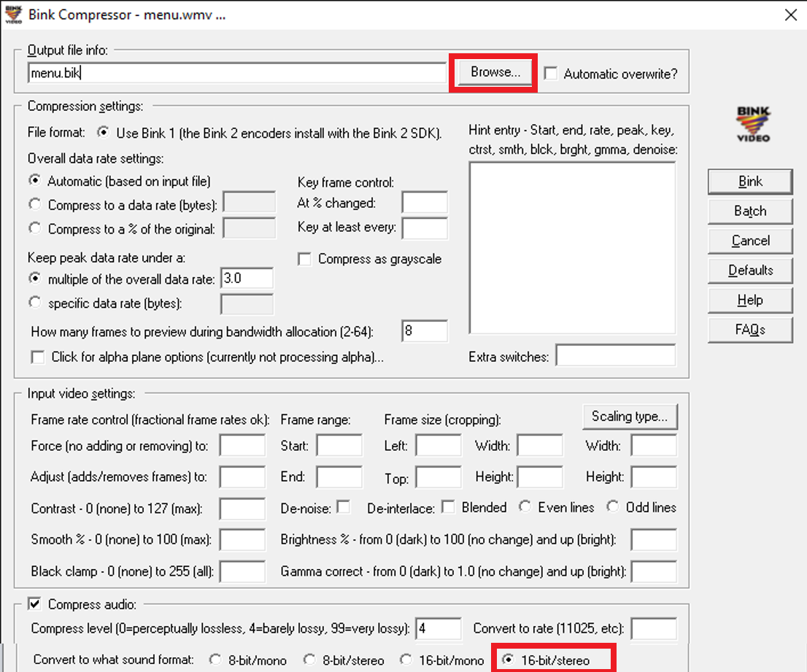
Task: Click the Bink title bar app icon
Action: 13,14
